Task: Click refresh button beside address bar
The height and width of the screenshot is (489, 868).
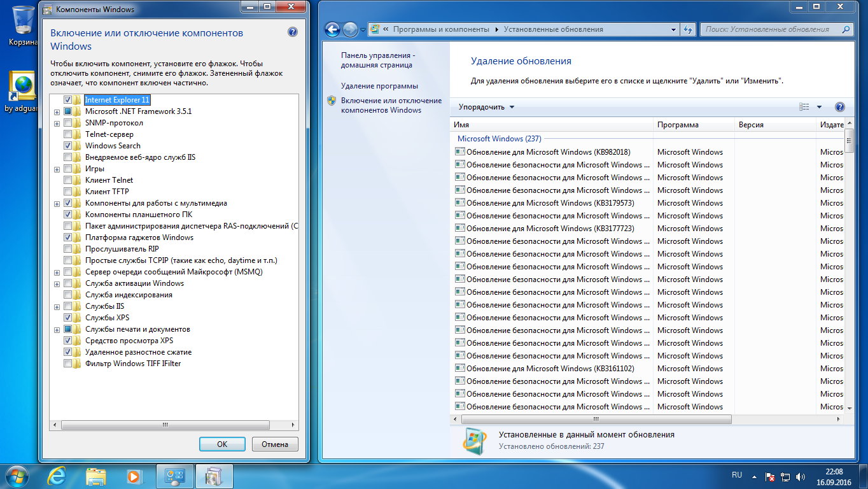Action: pyautogui.click(x=687, y=29)
